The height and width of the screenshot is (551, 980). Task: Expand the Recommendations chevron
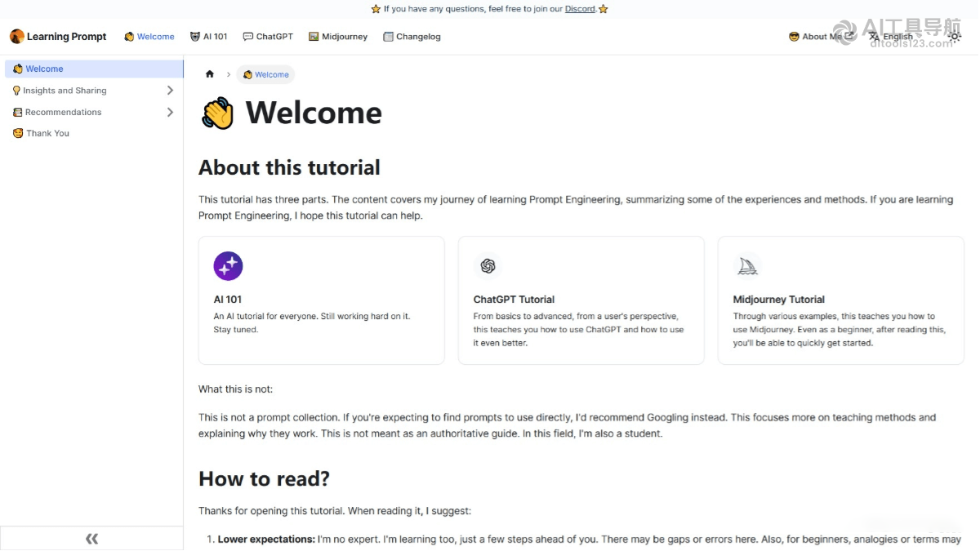pos(170,112)
